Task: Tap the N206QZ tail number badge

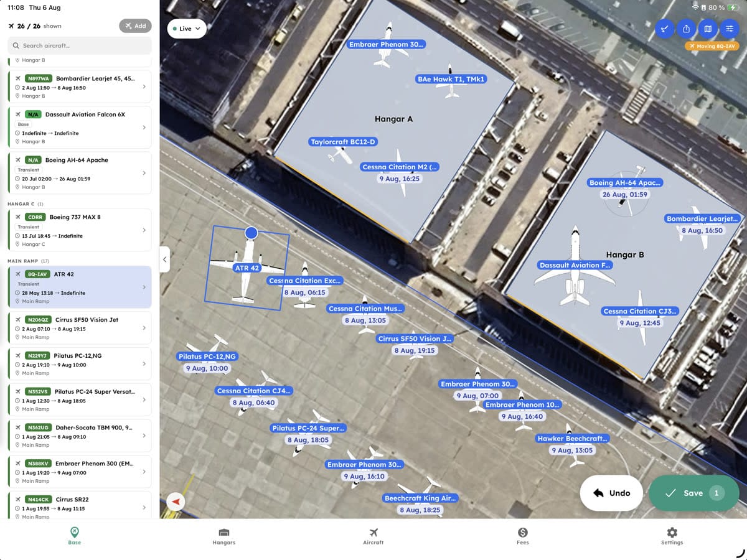Action: click(38, 320)
